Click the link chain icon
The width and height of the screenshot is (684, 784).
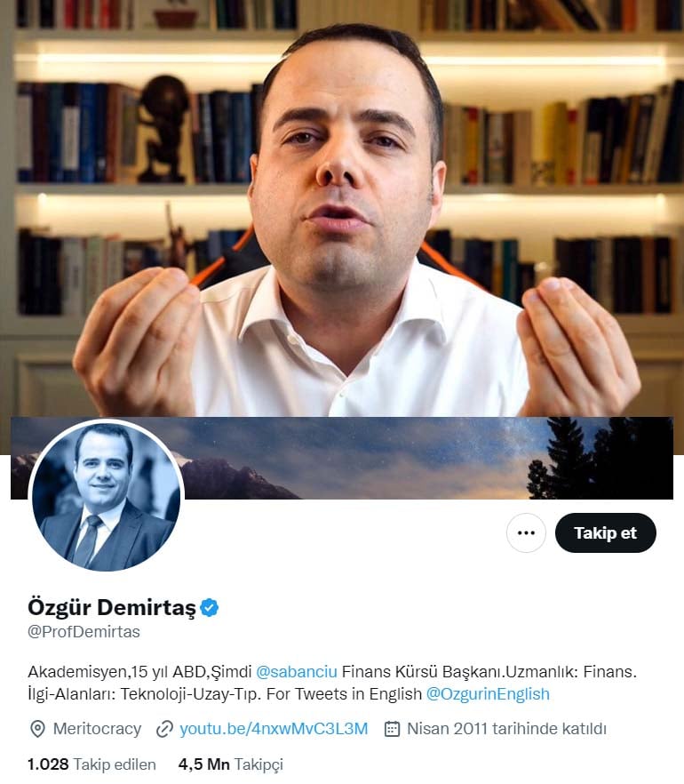164,729
